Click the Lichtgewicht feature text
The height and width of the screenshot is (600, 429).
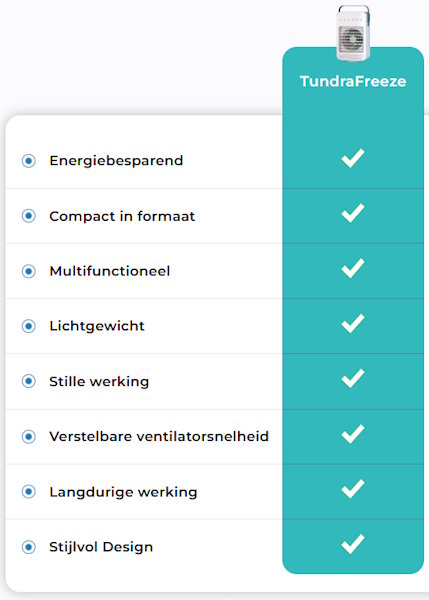[97, 326]
